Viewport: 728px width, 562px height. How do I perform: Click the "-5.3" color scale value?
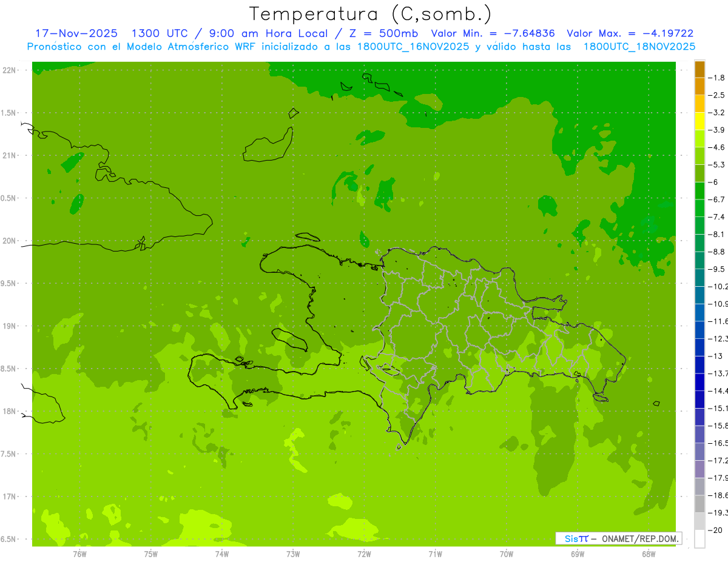(717, 165)
